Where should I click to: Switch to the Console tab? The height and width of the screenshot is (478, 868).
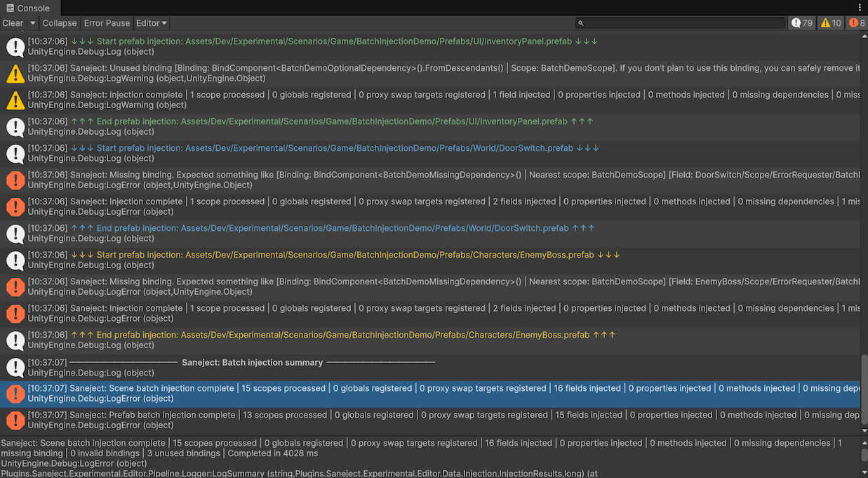[28, 8]
